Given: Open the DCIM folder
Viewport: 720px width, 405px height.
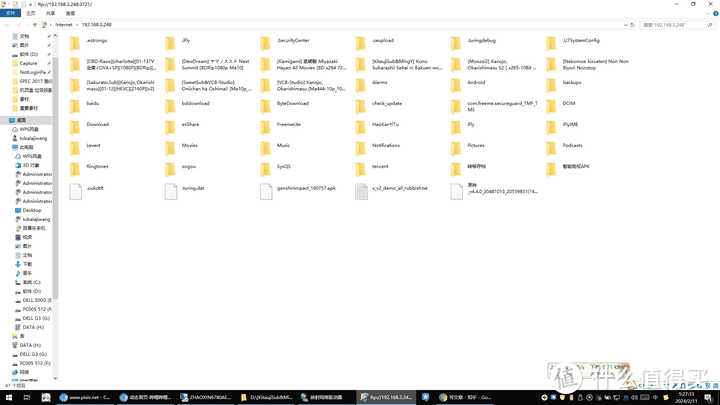Looking at the screenshot, I should [568, 104].
